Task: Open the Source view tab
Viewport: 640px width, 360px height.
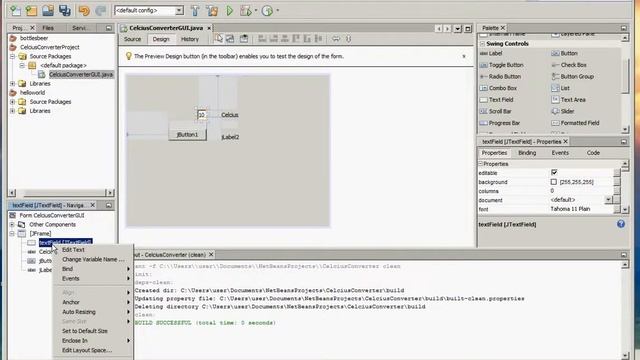Action: [x=133, y=39]
